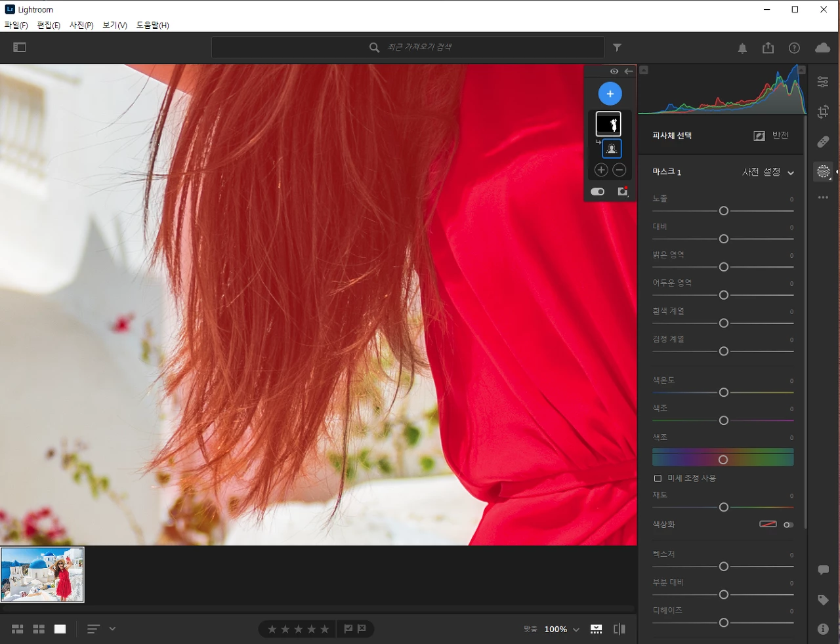This screenshot has height=644, width=840.
Task: Switch to Photo Grid view
Action: [18, 629]
